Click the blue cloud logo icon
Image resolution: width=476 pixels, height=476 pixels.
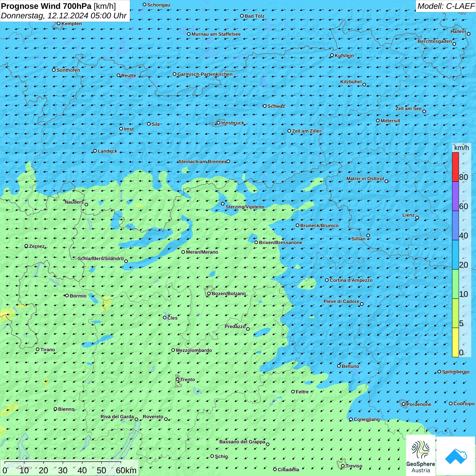[x=456, y=456]
